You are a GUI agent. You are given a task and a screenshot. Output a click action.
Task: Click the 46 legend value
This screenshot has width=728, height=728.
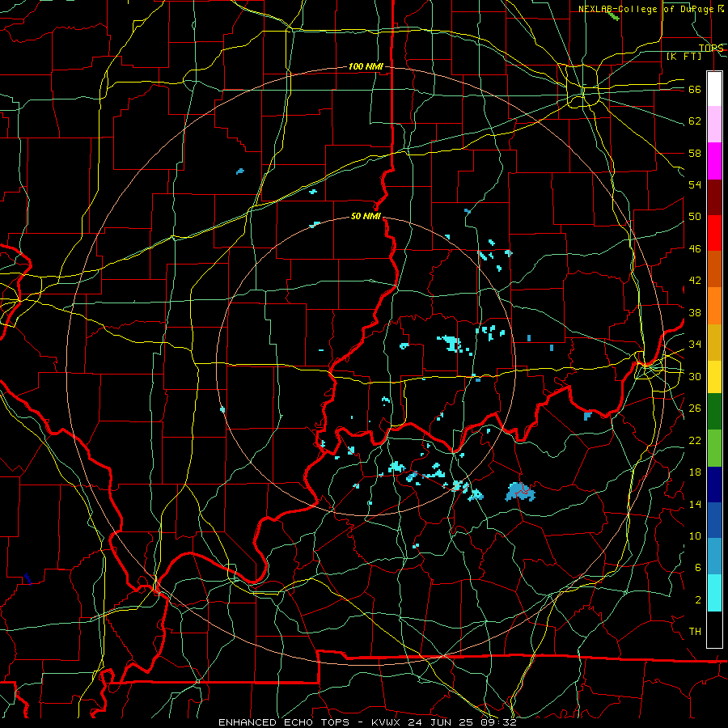point(695,249)
